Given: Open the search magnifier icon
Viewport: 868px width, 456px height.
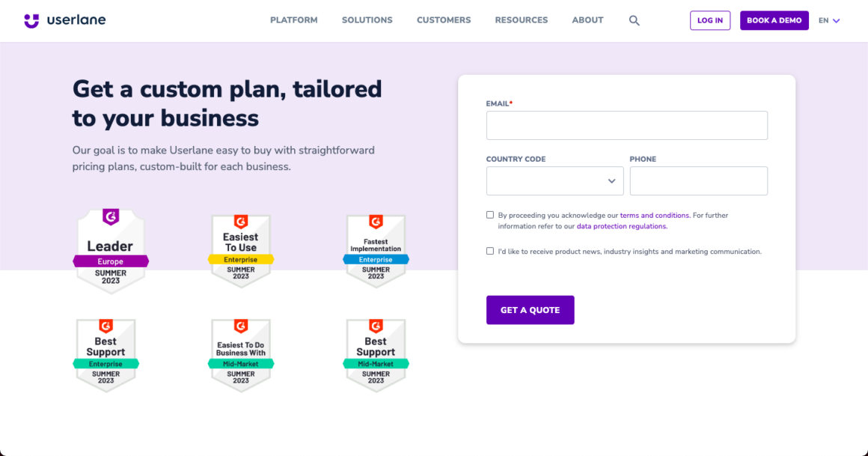Looking at the screenshot, I should pos(634,20).
